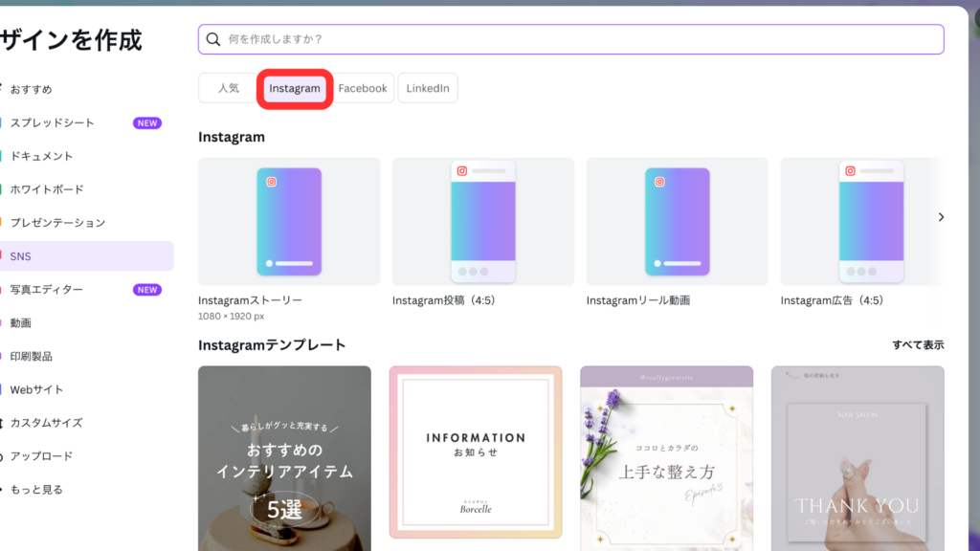Open the Instagramストーリー format thumbnail
The height and width of the screenshot is (551, 980).
[289, 222]
